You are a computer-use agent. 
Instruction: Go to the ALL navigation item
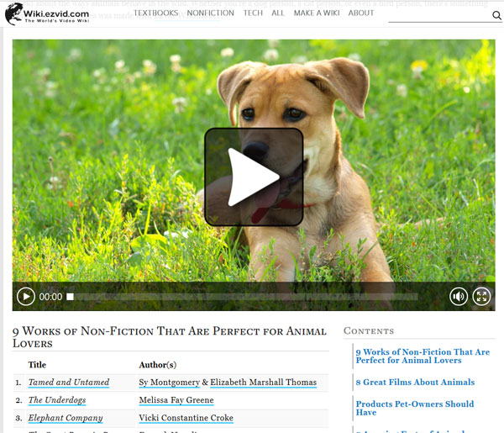tap(278, 13)
